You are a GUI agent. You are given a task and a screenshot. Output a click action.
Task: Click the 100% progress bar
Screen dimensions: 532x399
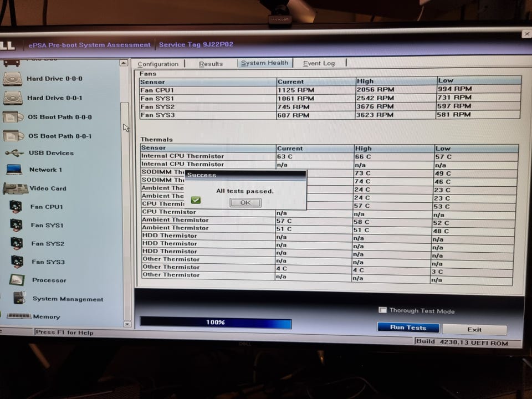coord(216,323)
